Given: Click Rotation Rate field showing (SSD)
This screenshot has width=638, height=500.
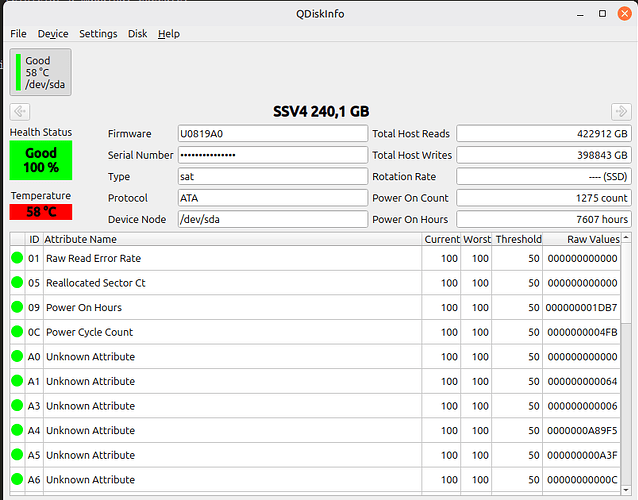Looking at the screenshot, I should click(x=544, y=177).
